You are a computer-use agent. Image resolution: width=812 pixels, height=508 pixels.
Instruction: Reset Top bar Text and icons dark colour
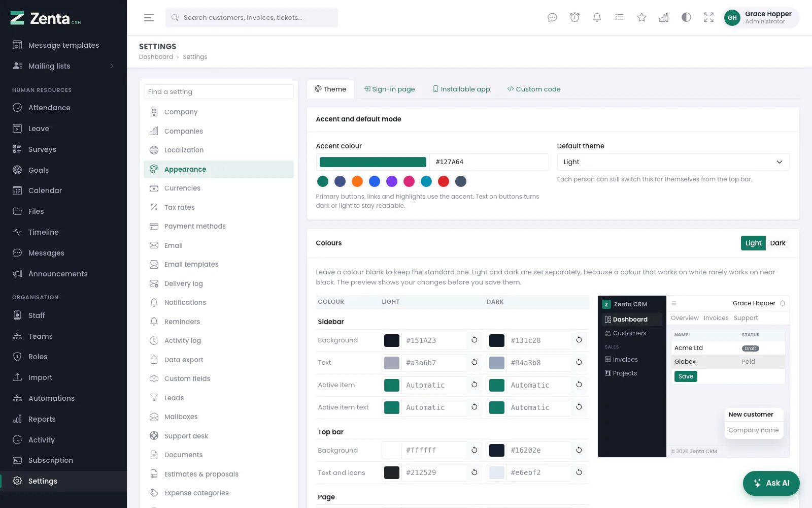(579, 472)
